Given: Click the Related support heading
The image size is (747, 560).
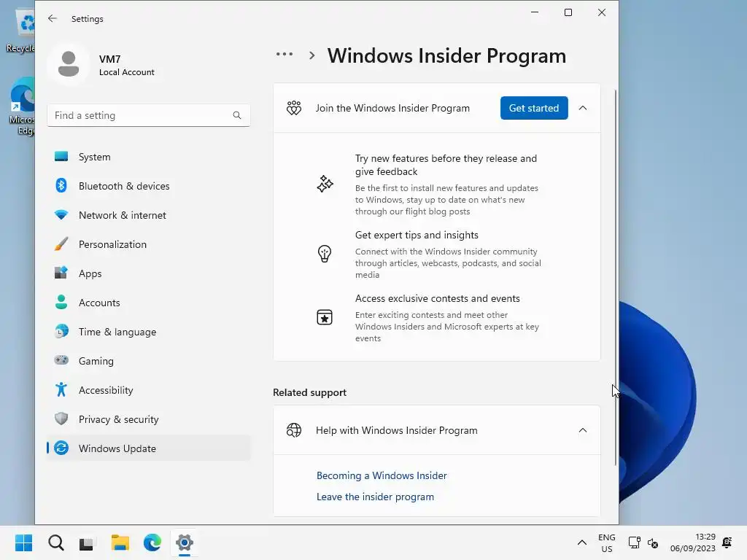Looking at the screenshot, I should [x=309, y=392].
